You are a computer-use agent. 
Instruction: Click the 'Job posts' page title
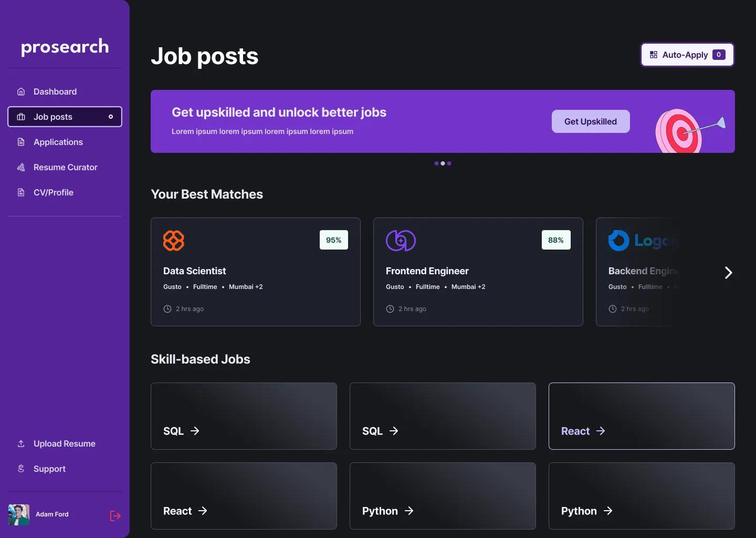pyautogui.click(x=205, y=56)
